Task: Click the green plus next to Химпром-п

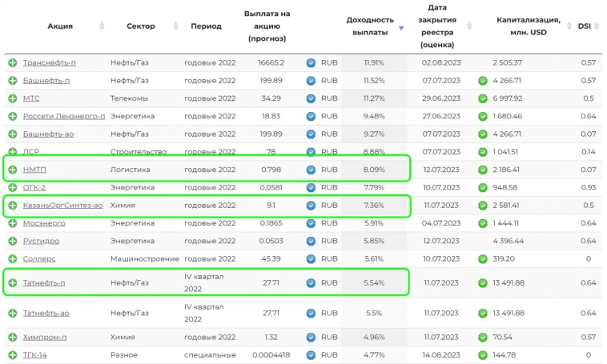Action: pos(13,338)
